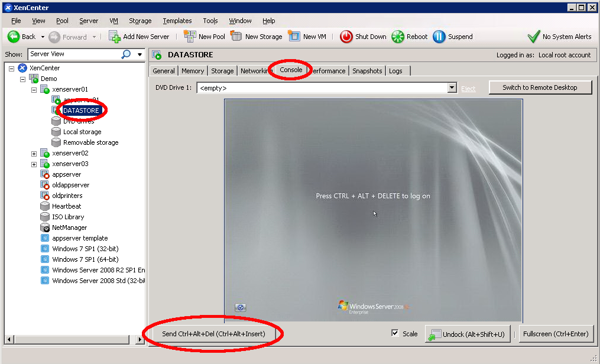This screenshot has height=364, width=600.
Task: Select Windows Server 2008 R2 SP1 template
Action: coord(98,270)
